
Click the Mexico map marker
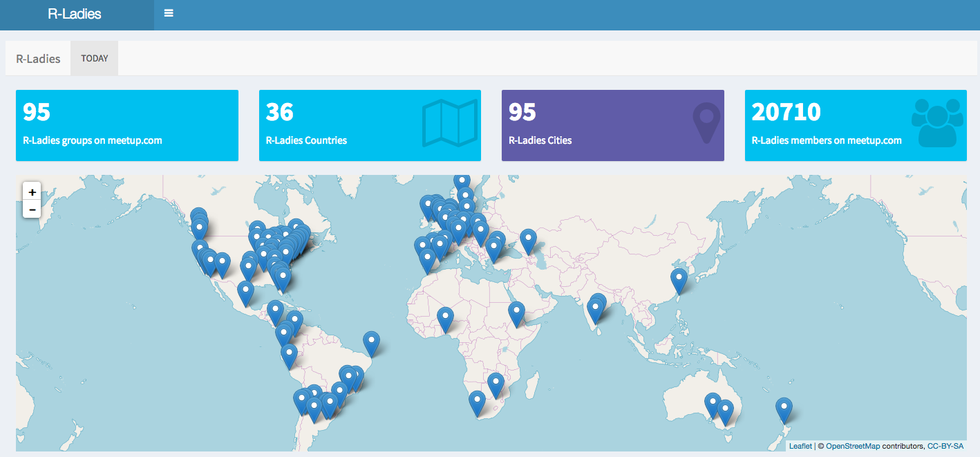pyautogui.click(x=245, y=293)
